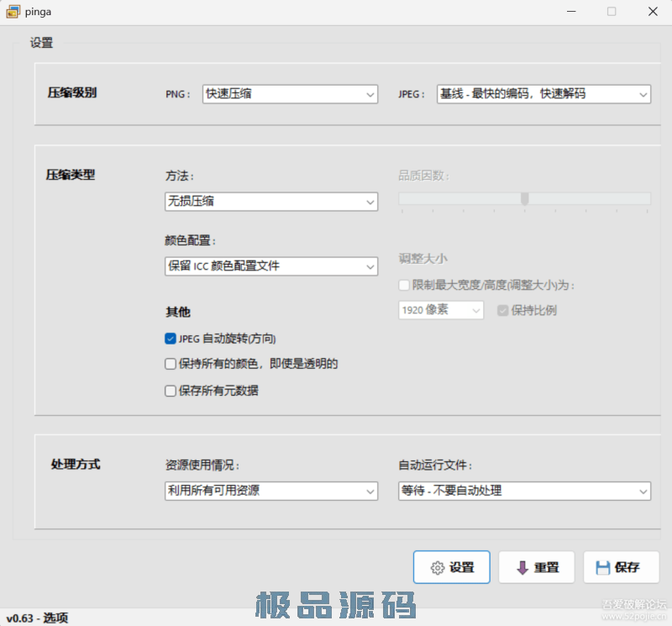672x626 pixels.
Task: Uncheck JPEG 自动旋转(方向) checkbox
Action: pyautogui.click(x=171, y=339)
